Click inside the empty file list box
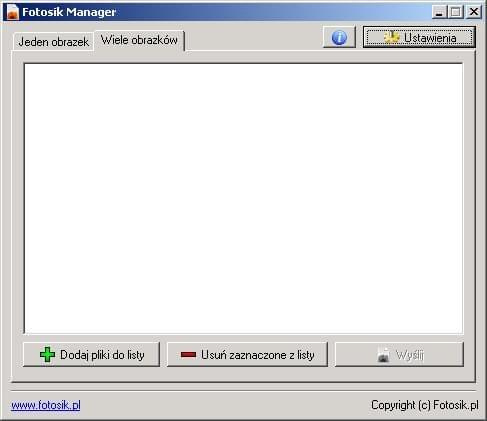 tap(243, 198)
